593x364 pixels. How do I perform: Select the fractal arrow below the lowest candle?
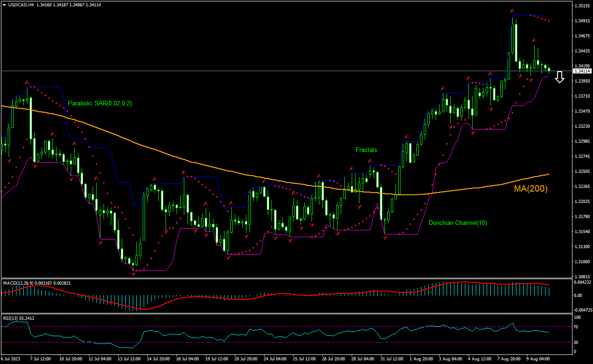click(x=133, y=274)
